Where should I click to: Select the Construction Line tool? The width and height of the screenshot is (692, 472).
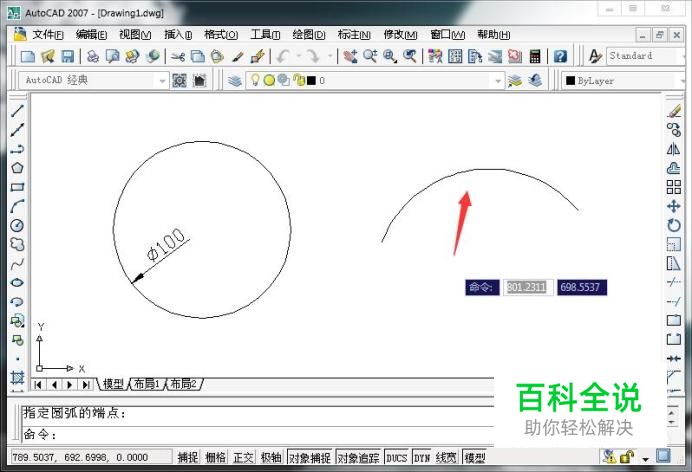(17, 130)
